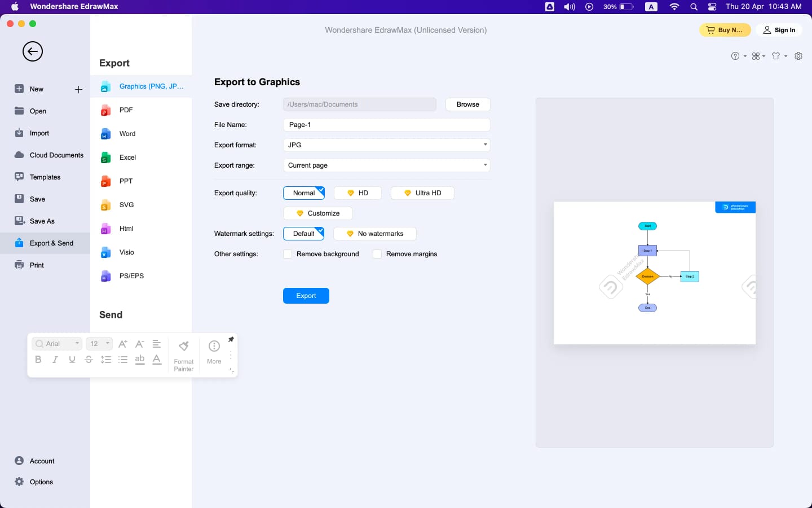
Task: Click the Browse button
Action: click(467, 104)
